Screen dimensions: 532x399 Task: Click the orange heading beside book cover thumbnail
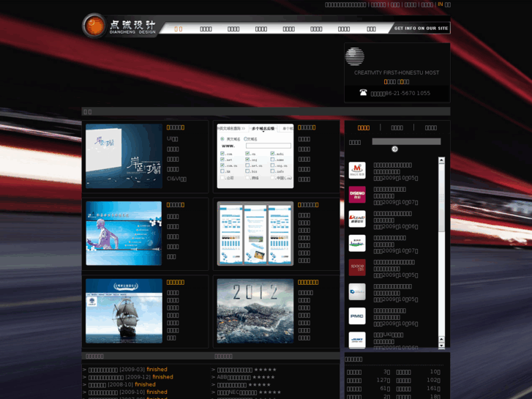[x=176, y=127]
